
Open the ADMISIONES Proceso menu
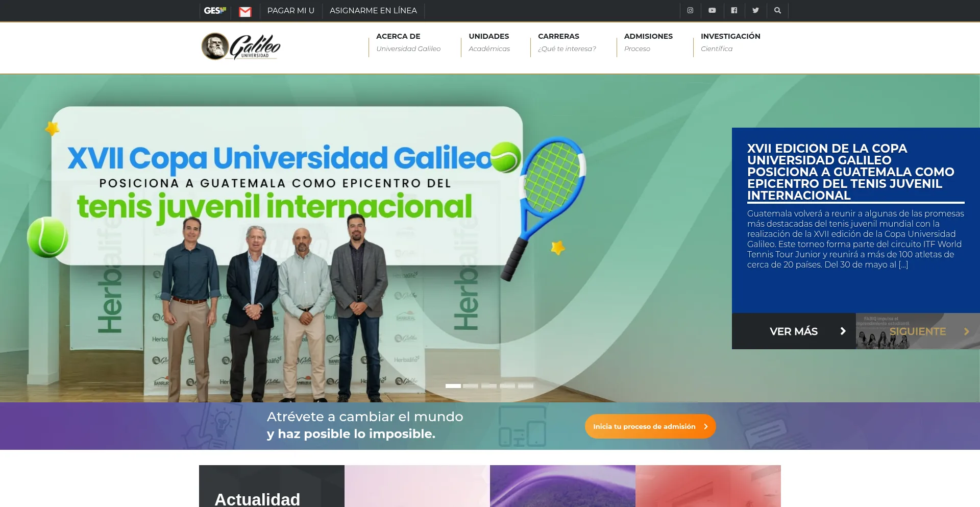click(x=648, y=42)
